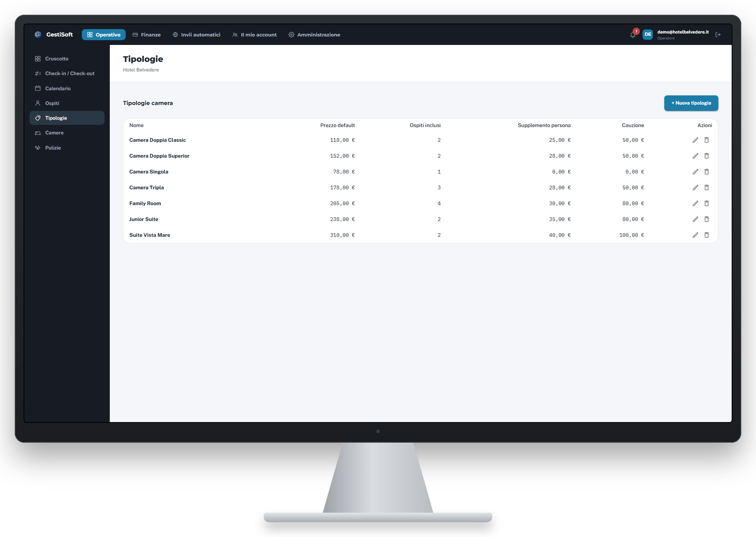
Task: Open the notifications bell
Action: (633, 35)
